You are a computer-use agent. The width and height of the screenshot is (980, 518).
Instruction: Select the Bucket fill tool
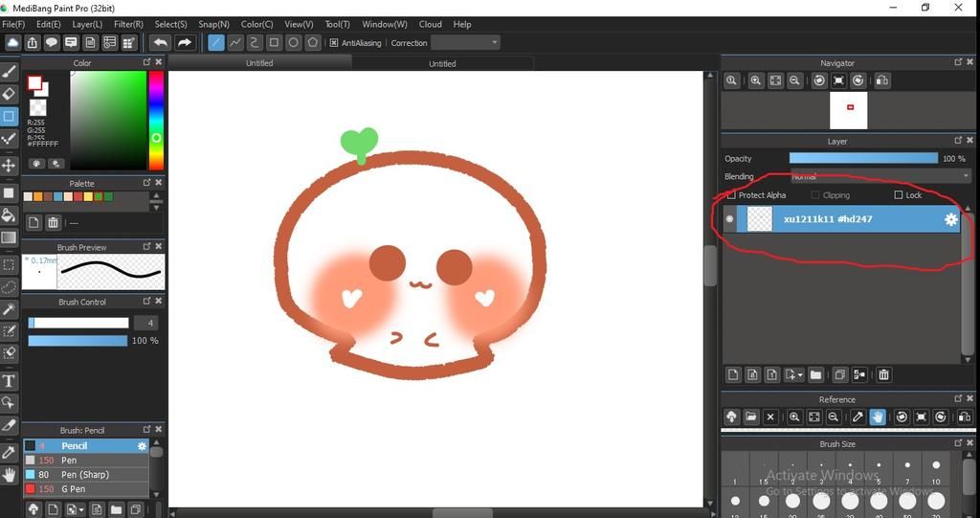click(x=9, y=215)
